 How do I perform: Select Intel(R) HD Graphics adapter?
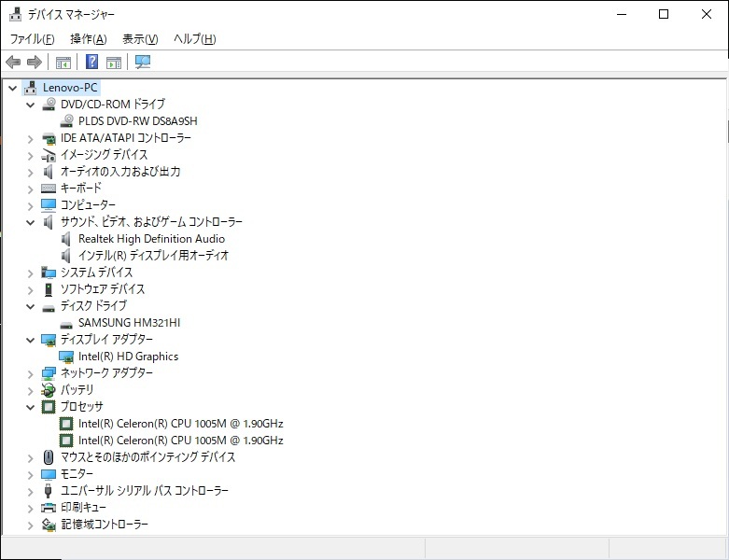point(128,357)
